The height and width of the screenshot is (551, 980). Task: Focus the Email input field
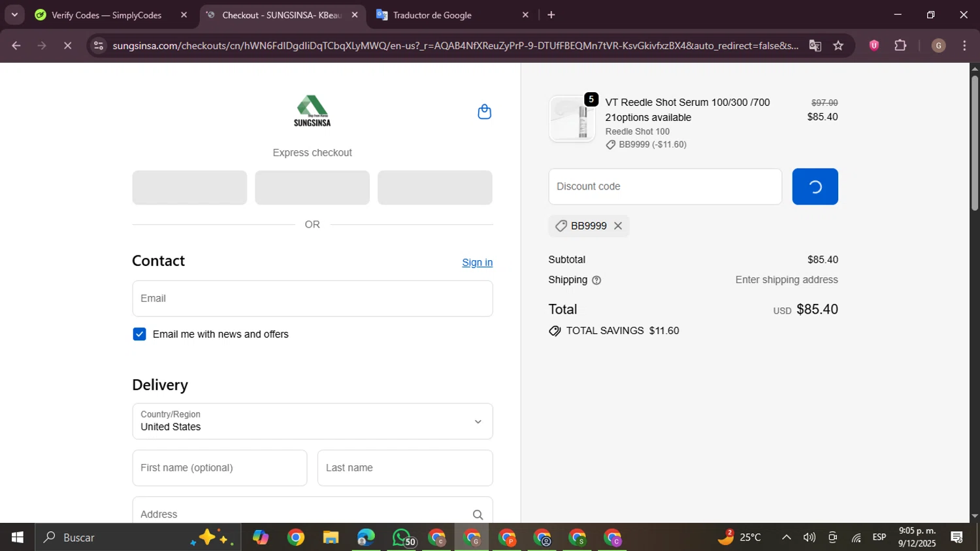pyautogui.click(x=312, y=299)
